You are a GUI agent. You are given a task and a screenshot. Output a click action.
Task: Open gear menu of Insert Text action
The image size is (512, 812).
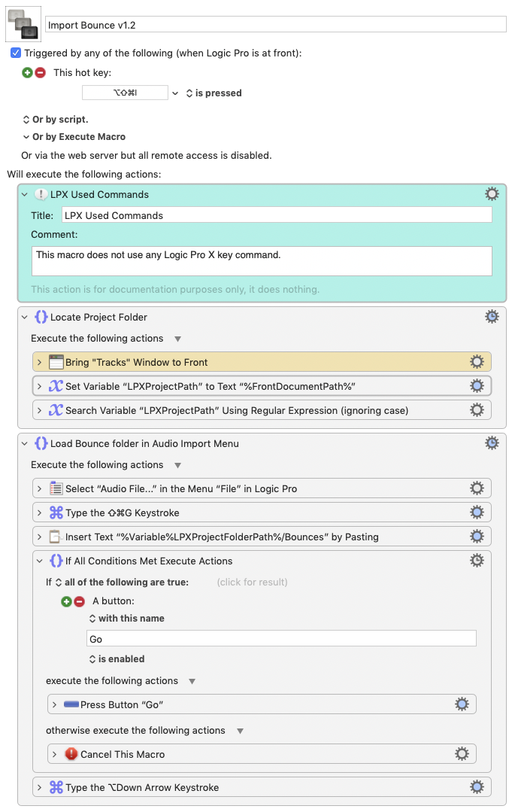(477, 536)
